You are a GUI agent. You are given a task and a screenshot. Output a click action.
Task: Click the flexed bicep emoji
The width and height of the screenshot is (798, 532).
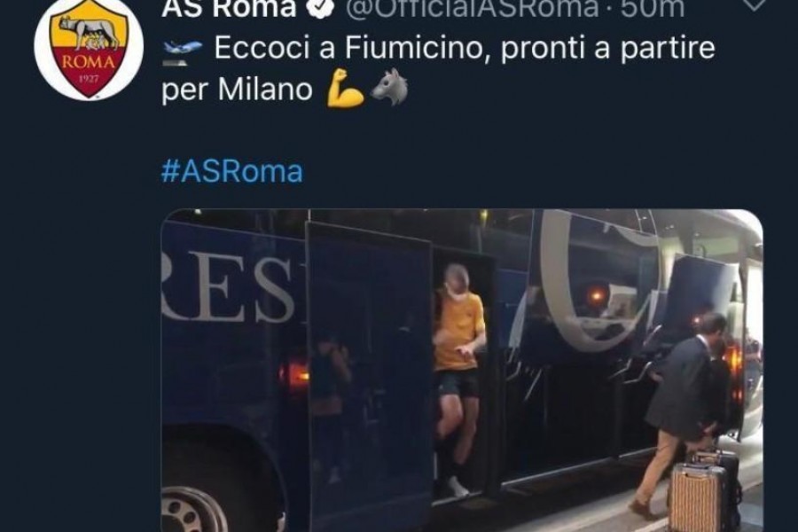[345, 90]
